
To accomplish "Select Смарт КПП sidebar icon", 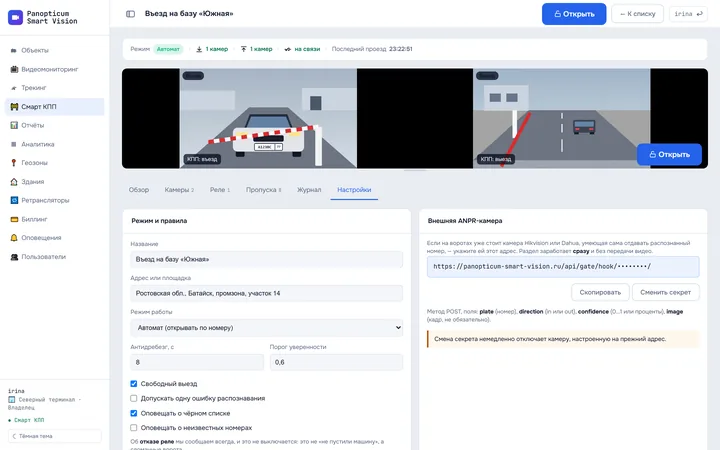I will point(14,107).
